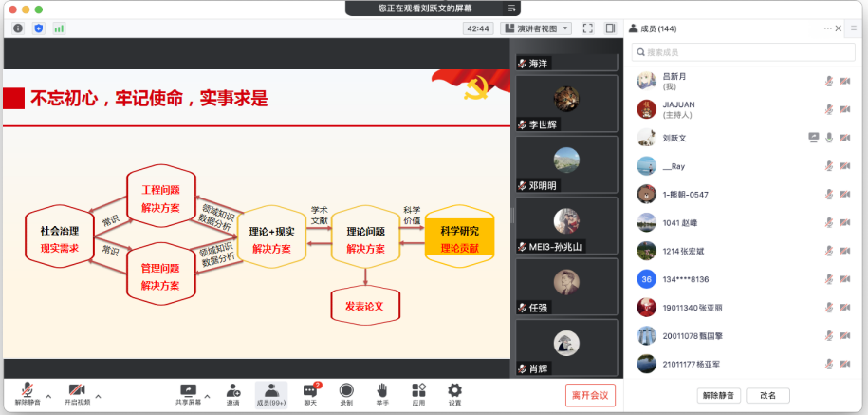Image resolution: width=868 pixels, height=415 pixels.
Task: Raise hand using the 举手 icon
Action: 382,390
